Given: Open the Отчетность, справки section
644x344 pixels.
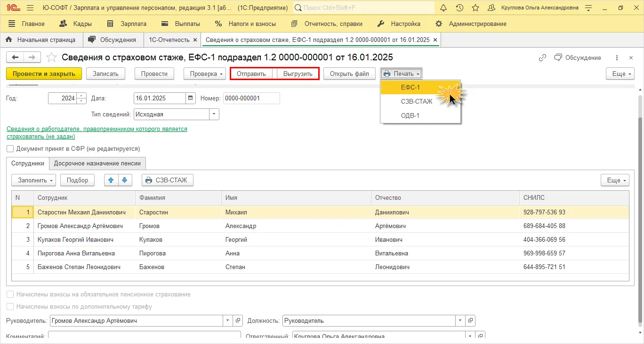Looking at the screenshot, I should point(326,24).
